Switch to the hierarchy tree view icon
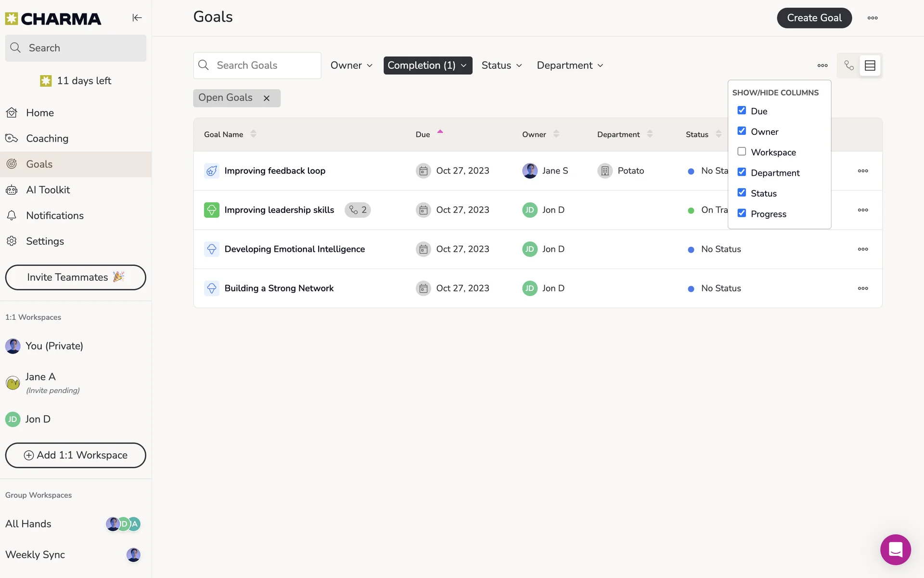The height and width of the screenshot is (578, 924). tap(849, 66)
